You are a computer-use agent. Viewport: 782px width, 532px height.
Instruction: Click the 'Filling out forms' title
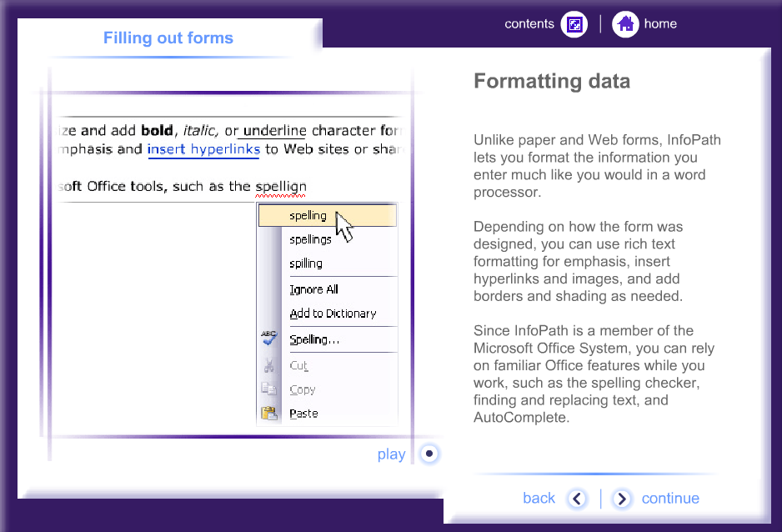coord(168,38)
